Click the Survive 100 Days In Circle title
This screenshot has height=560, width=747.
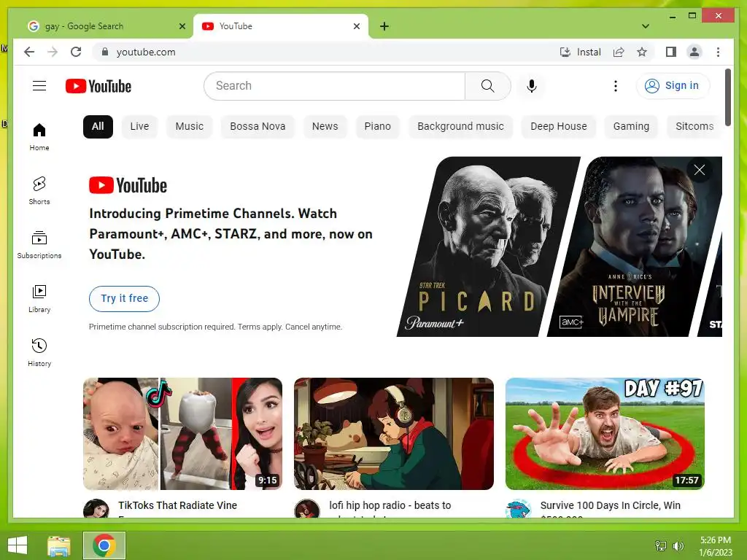pos(611,506)
